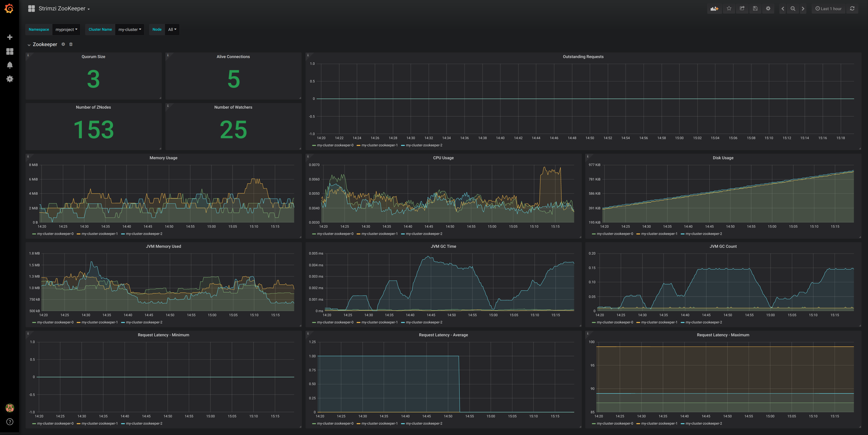Toggle my-cluster-zookeeper-0 in Disk Usage legend
The width and height of the screenshot is (868, 435).
click(x=615, y=234)
